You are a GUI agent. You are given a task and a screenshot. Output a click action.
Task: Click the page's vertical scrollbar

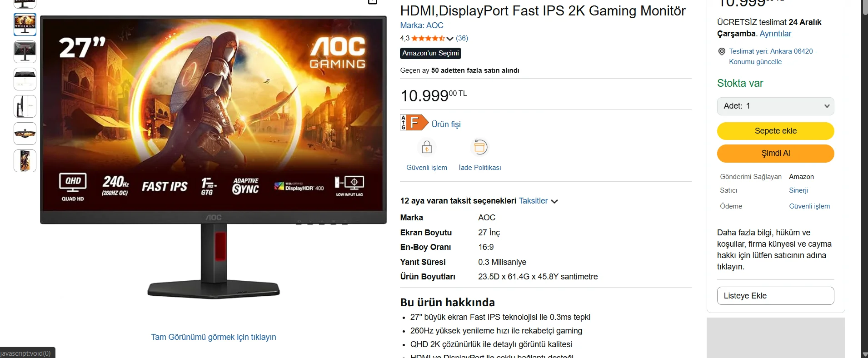(x=864, y=182)
